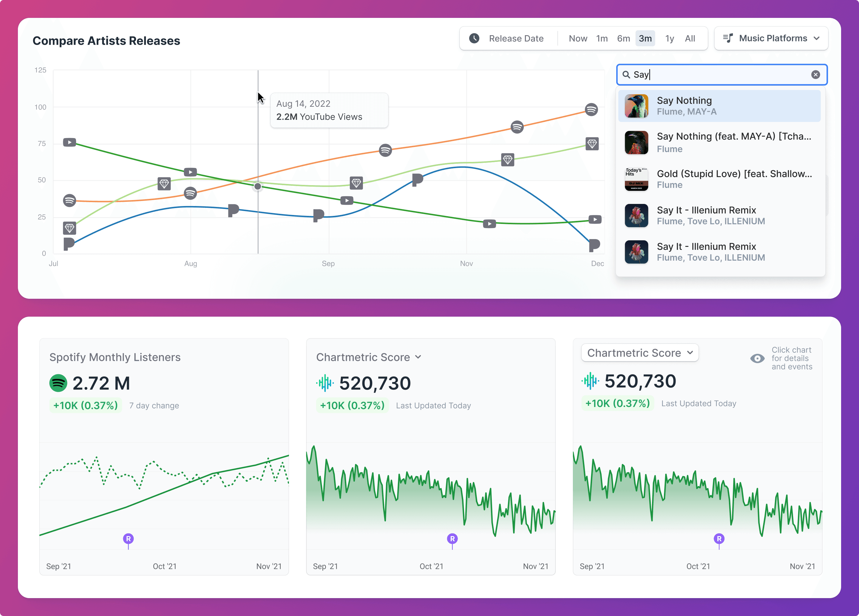Click the clock icon beside Release Date
This screenshot has height=616, width=859.
click(474, 38)
